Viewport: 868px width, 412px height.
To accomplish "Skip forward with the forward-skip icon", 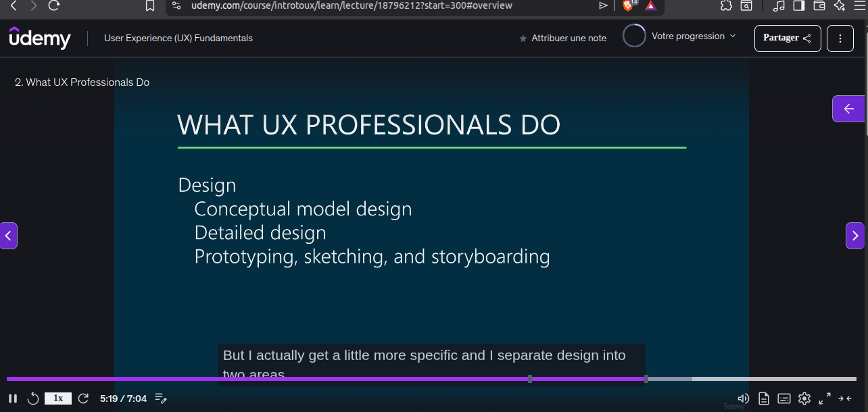I will pos(83,398).
